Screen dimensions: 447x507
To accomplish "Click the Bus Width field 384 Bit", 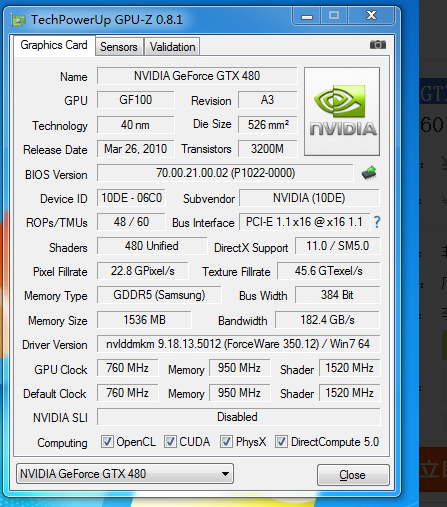I will 338,295.
